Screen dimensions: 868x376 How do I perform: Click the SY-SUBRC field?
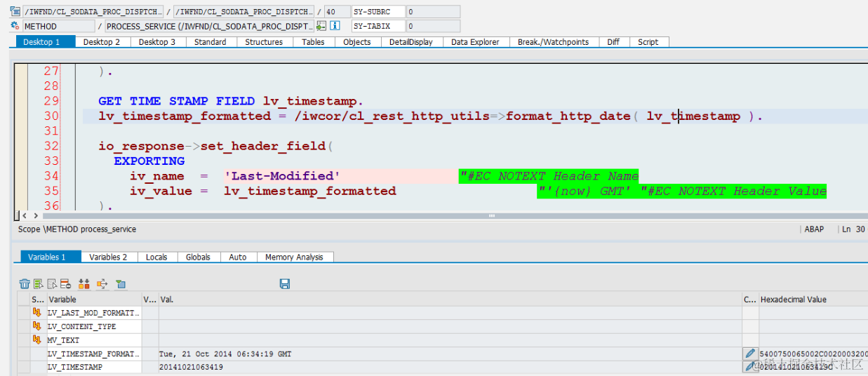[x=378, y=12]
